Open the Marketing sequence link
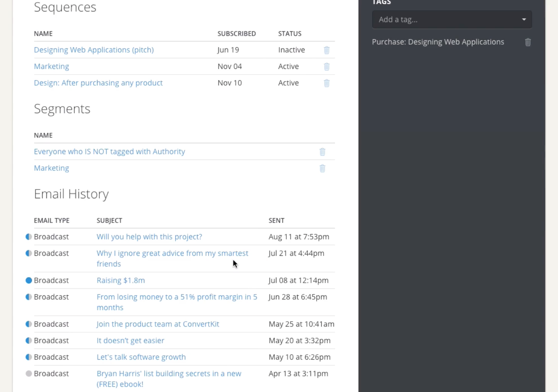The width and height of the screenshot is (558, 392). pos(51,66)
